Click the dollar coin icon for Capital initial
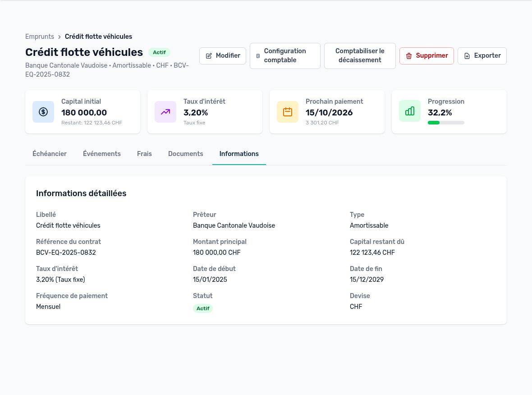 tap(43, 112)
